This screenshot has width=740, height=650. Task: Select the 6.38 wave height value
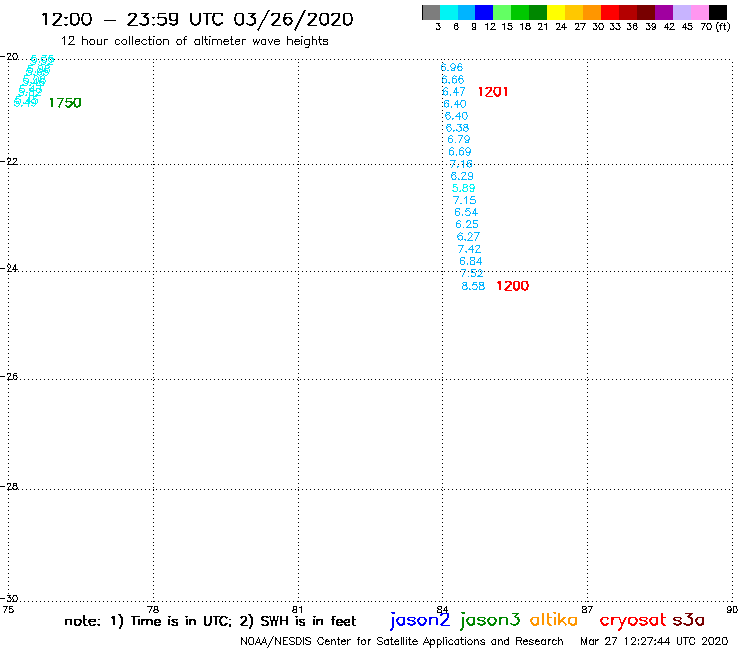[x=457, y=128]
